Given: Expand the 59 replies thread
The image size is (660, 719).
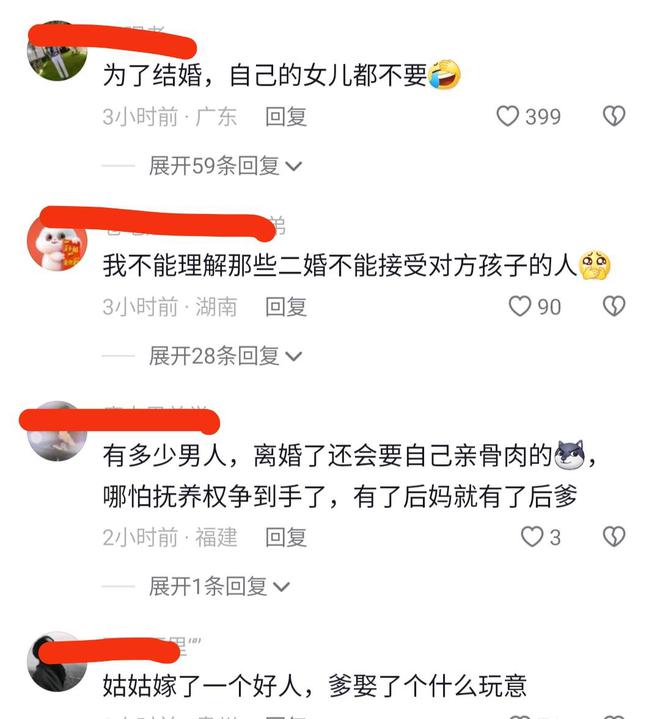Looking at the screenshot, I should point(225,166).
